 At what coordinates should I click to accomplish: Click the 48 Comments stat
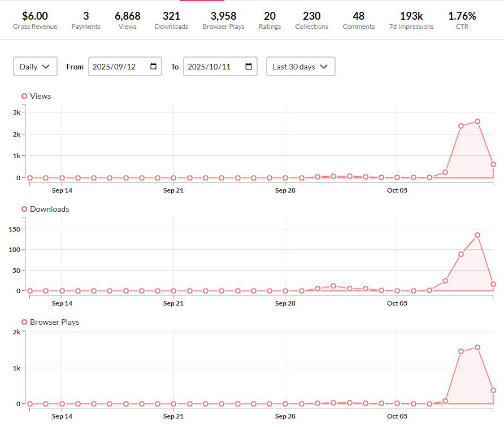358,20
